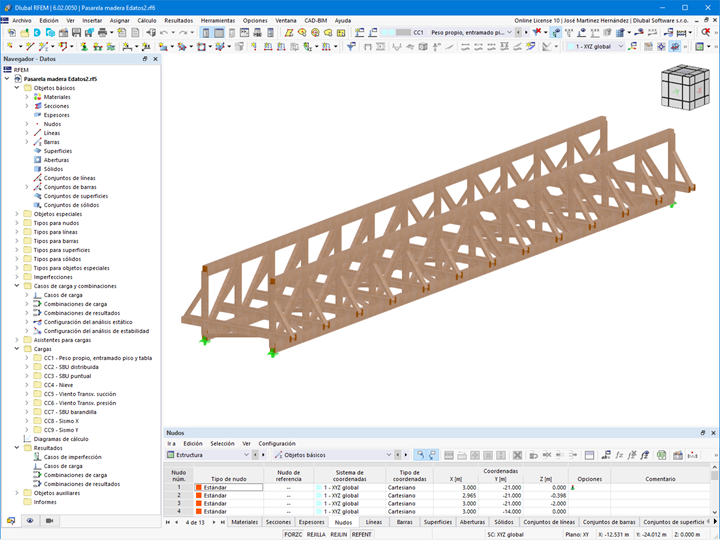The width and height of the screenshot is (720, 540).
Task: Click the new member tool icon
Action: click(x=43, y=46)
